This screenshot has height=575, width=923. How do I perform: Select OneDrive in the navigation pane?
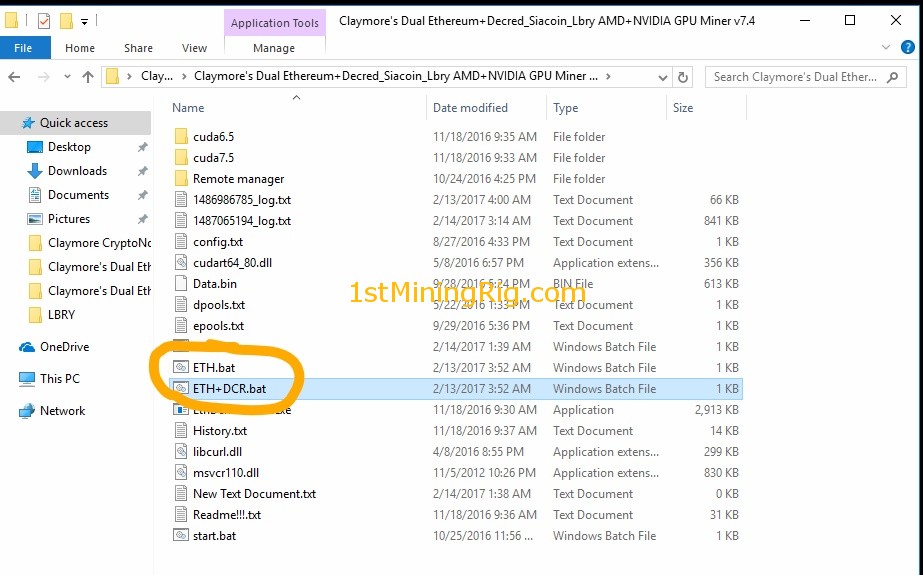point(64,347)
